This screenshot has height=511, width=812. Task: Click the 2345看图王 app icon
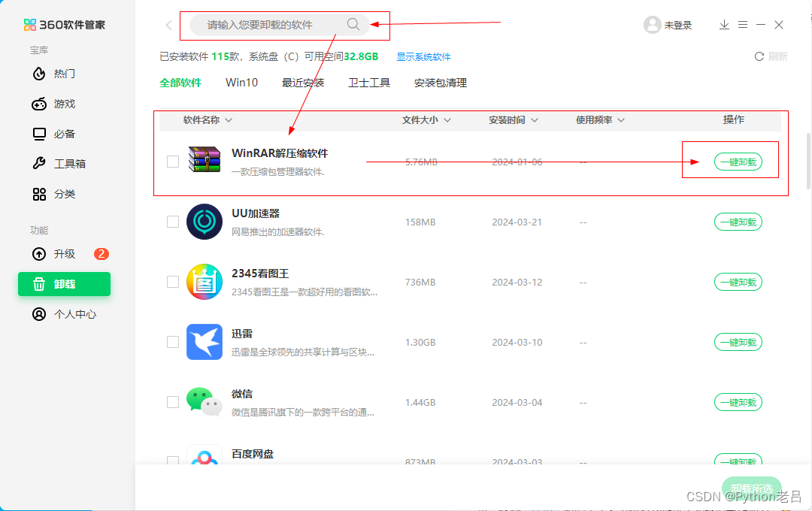tap(205, 282)
